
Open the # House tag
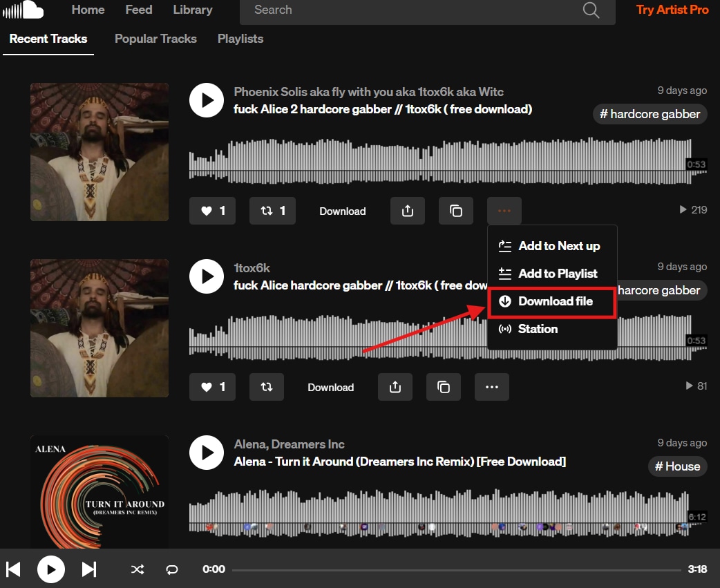(x=677, y=466)
